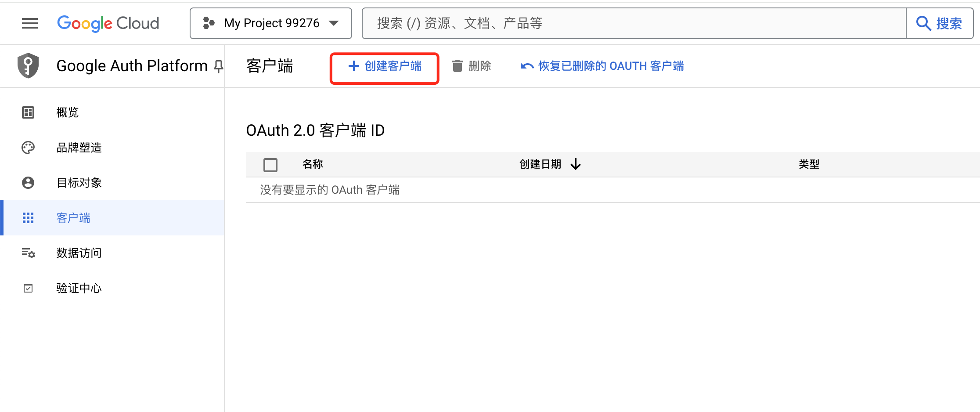Viewport: 980px width, 412px height.
Task: Click the Google Auth Platform shield icon
Action: (x=28, y=66)
